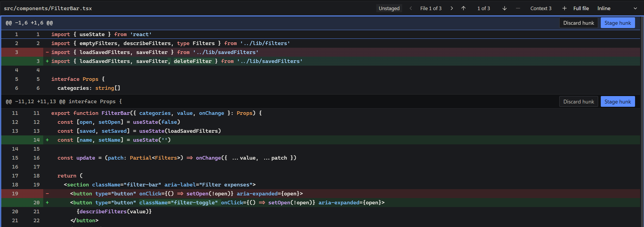Image resolution: width=644 pixels, height=227 pixels.
Task: Click the file path src/components/FilterBar.tsx
Action: (x=48, y=8)
